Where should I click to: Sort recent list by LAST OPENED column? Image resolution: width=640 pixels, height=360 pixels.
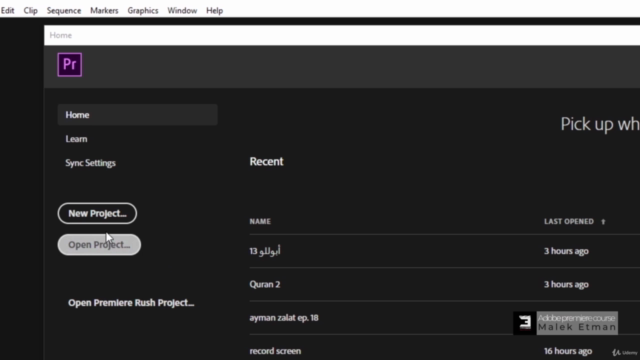pyautogui.click(x=569, y=221)
